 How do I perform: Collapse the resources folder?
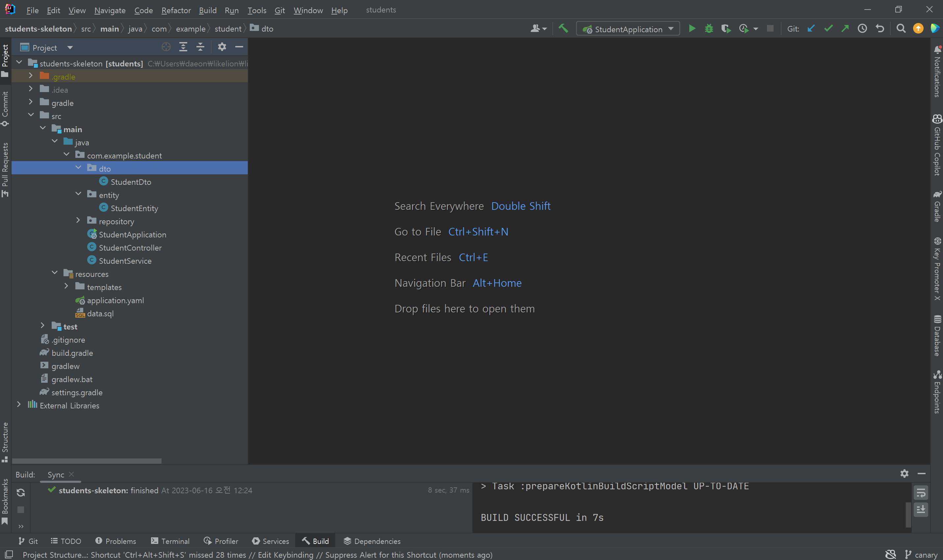[55, 273]
